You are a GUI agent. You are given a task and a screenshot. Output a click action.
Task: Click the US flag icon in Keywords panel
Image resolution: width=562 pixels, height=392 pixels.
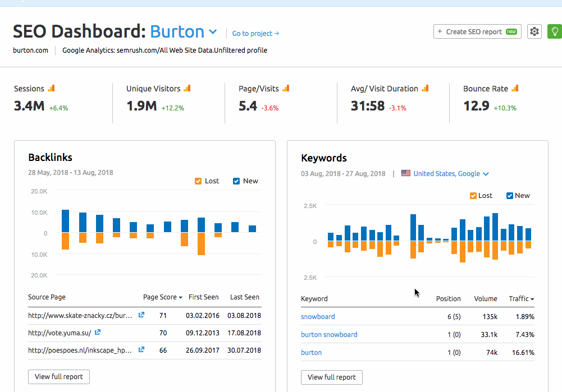click(405, 174)
